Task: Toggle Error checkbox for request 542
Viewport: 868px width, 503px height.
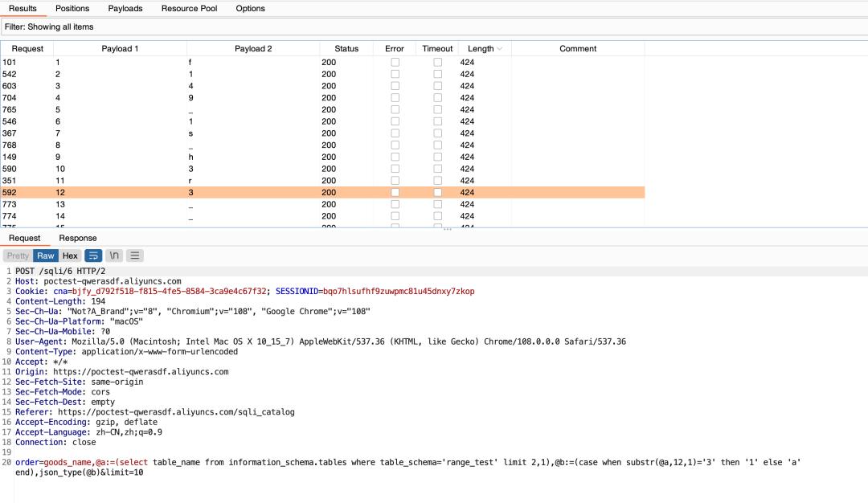Action: (x=395, y=74)
